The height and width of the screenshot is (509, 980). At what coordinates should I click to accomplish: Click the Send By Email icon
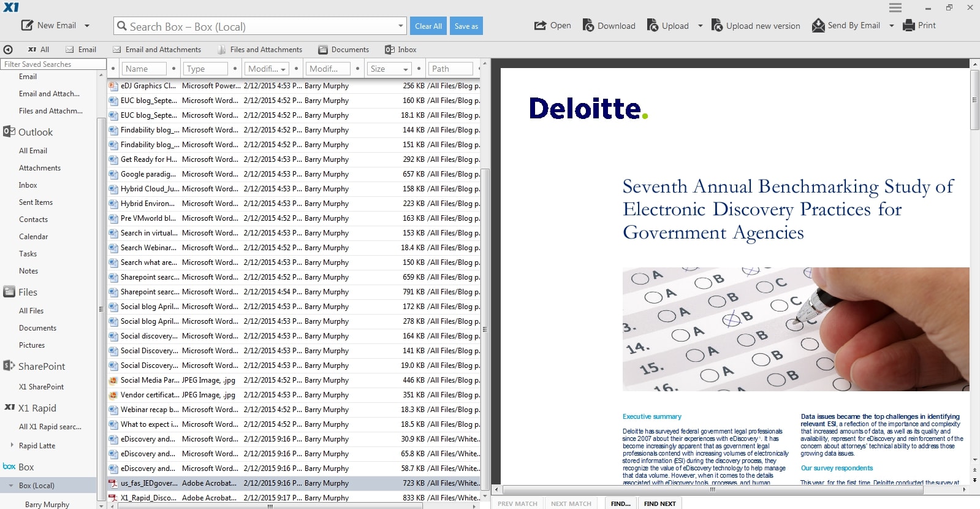818,25
